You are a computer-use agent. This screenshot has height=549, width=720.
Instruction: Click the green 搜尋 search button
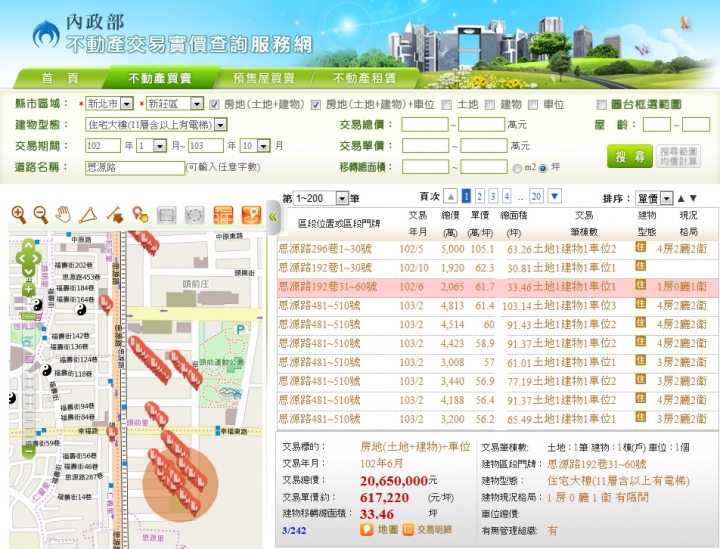[x=630, y=157]
